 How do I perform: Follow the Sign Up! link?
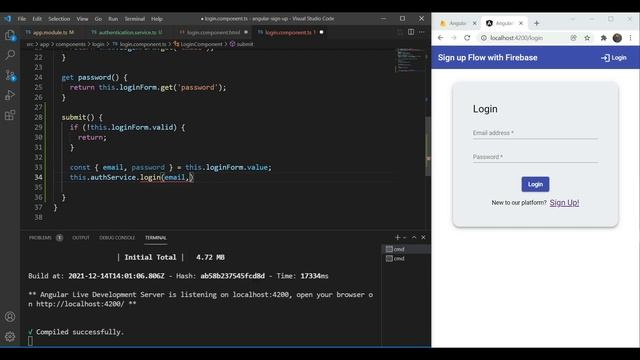click(564, 203)
